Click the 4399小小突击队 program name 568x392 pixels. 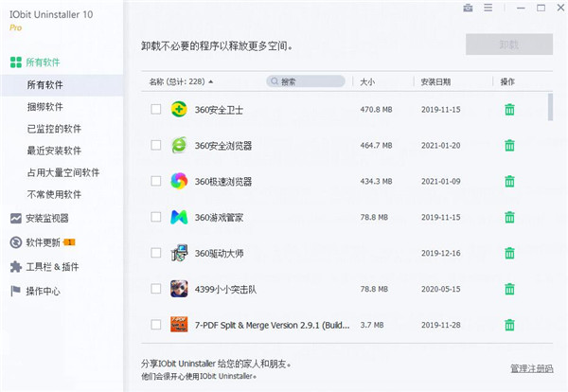(x=225, y=289)
